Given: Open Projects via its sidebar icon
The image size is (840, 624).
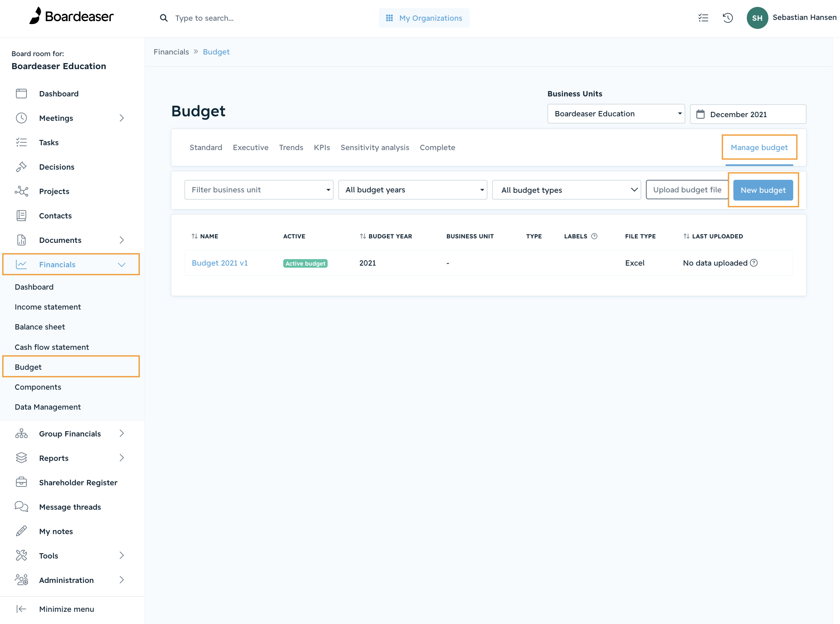Looking at the screenshot, I should pos(22,191).
